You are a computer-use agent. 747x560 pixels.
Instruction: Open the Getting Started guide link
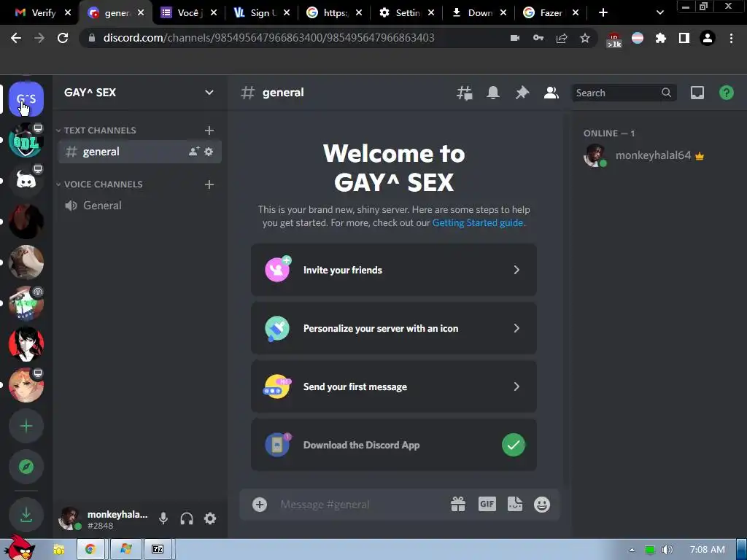click(477, 223)
